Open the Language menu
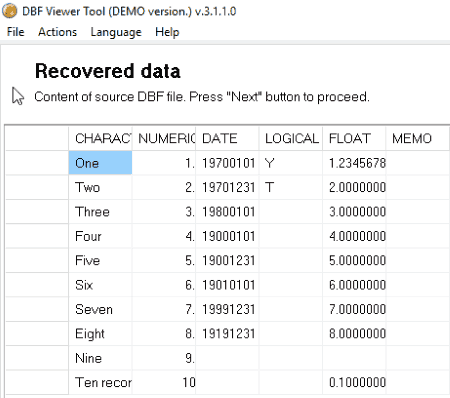Viewport: 450px width, 398px height. point(116,32)
